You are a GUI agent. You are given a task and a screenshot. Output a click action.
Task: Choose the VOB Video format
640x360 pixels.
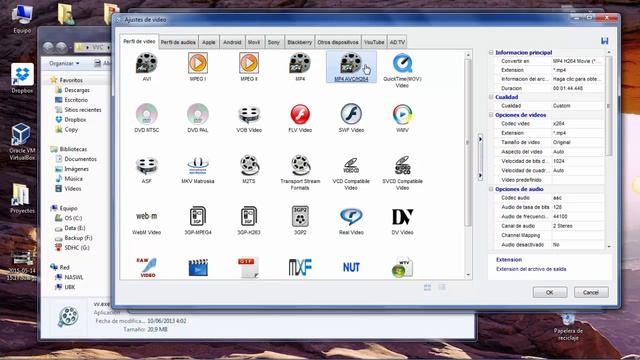coord(249,115)
